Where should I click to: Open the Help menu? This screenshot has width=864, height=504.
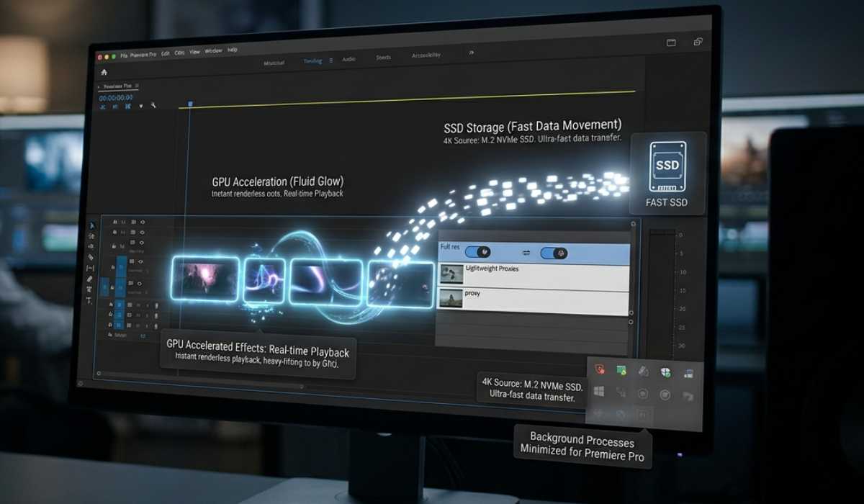[x=233, y=50]
